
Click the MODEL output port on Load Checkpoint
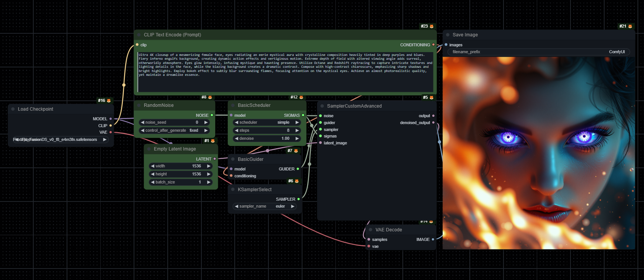pos(111,119)
